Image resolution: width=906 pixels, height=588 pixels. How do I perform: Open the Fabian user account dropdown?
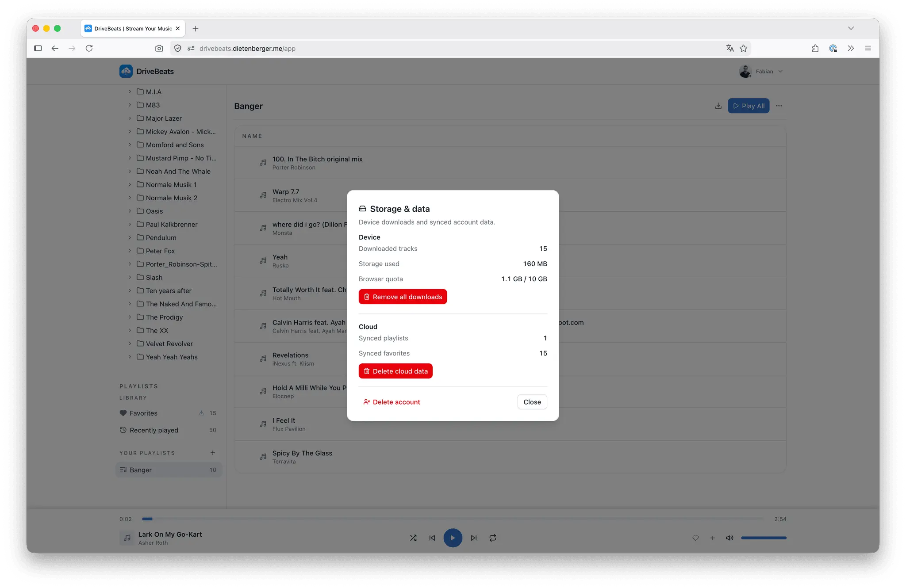[761, 71]
